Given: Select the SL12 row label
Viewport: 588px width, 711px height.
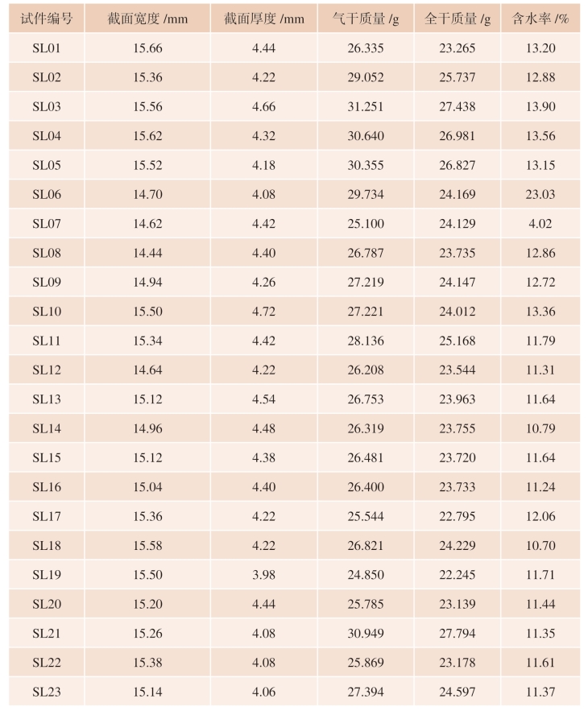Looking at the screenshot, I should click(x=46, y=370).
